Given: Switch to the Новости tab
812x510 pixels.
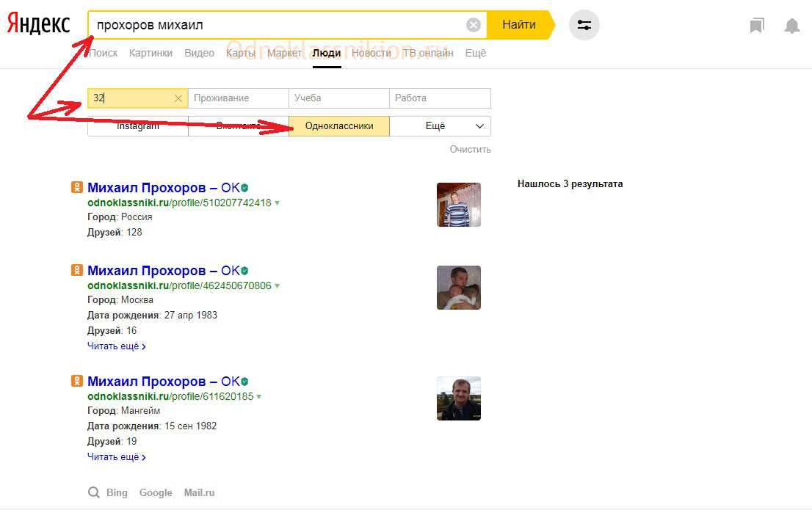Looking at the screenshot, I should tap(371, 53).
